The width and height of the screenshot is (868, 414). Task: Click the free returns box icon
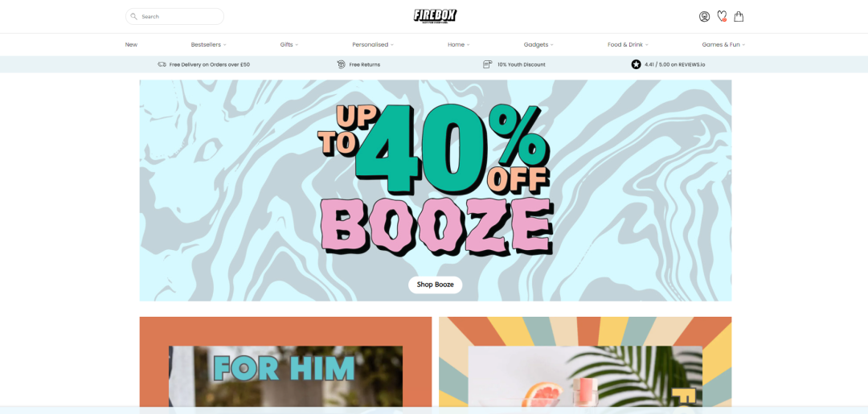click(x=341, y=64)
